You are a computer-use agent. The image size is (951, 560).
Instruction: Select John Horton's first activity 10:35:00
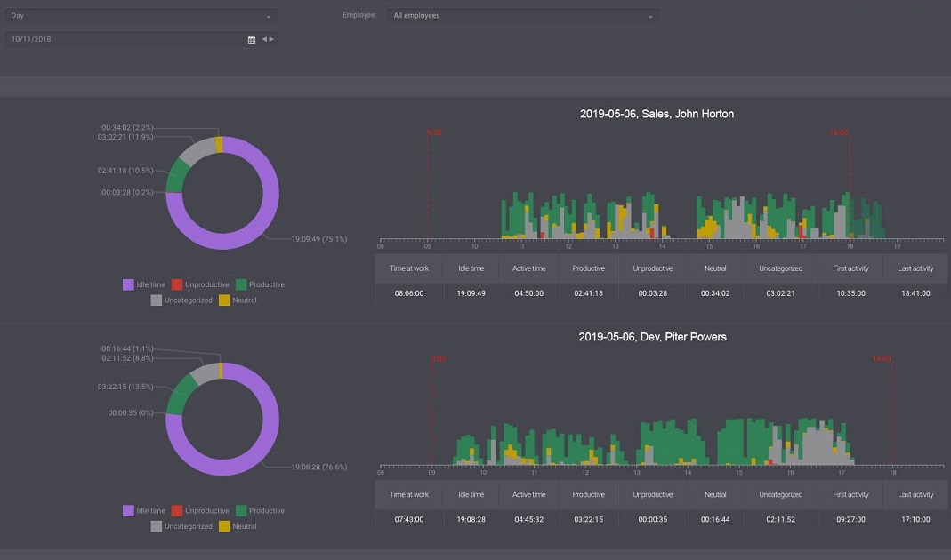(851, 293)
